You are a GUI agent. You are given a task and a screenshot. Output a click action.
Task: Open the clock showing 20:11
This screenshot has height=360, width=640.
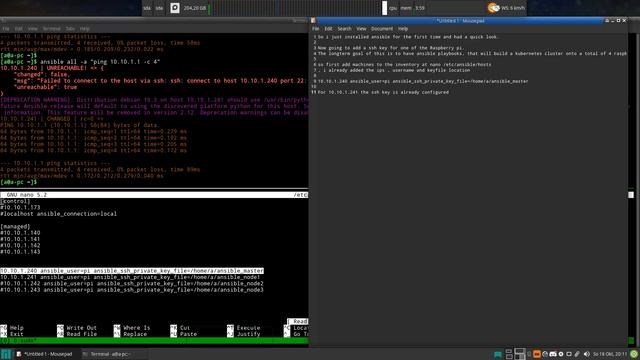(610, 354)
